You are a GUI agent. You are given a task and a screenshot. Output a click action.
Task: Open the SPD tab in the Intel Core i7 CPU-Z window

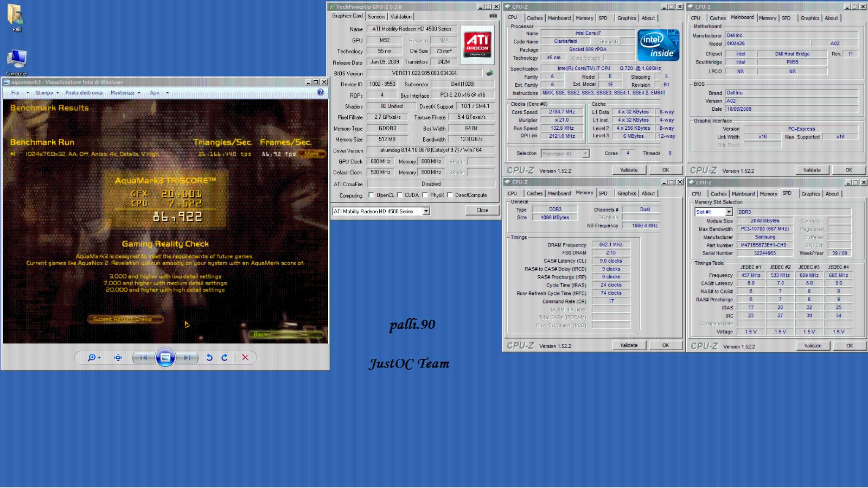603,18
